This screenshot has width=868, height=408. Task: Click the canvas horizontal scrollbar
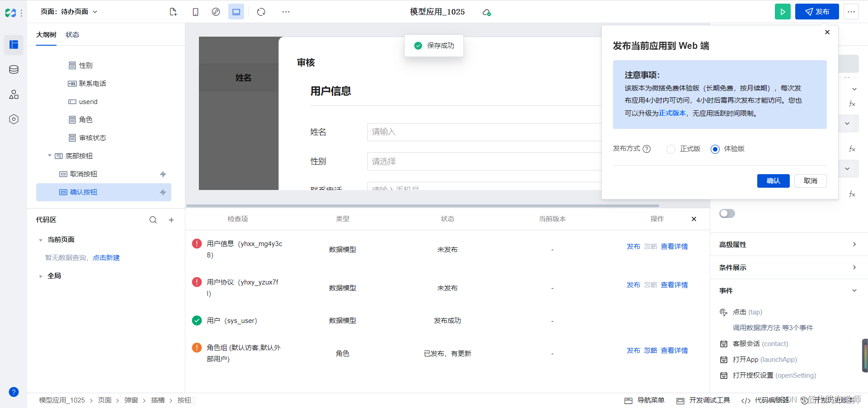(423, 206)
